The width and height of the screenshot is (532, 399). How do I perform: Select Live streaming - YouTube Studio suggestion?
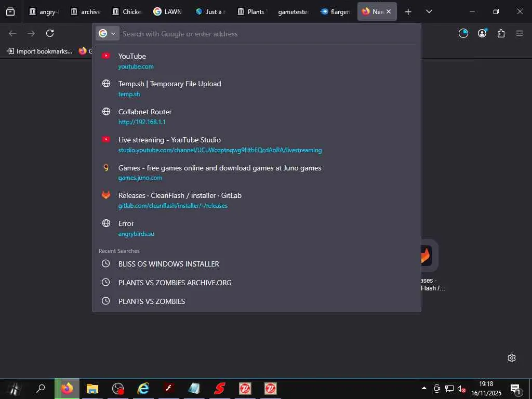point(257,144)
